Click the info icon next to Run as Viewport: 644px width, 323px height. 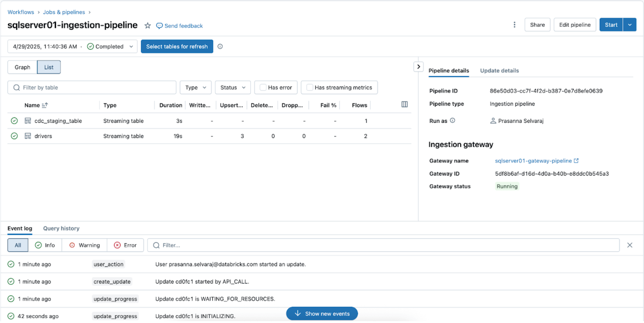pos(452,121)
